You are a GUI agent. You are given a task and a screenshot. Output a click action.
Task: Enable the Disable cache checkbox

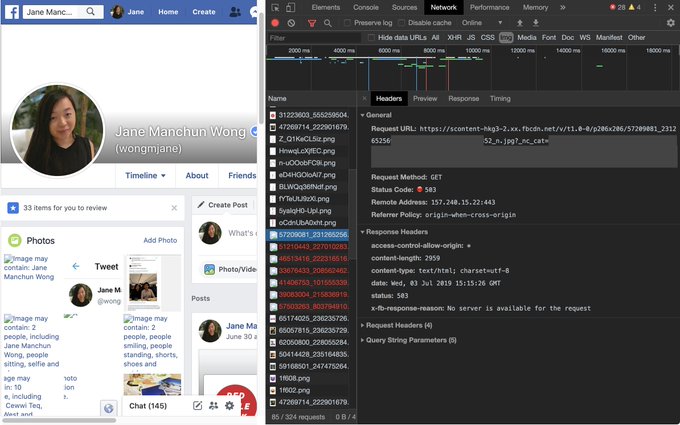pyautogui.click(x=401, y=23)
